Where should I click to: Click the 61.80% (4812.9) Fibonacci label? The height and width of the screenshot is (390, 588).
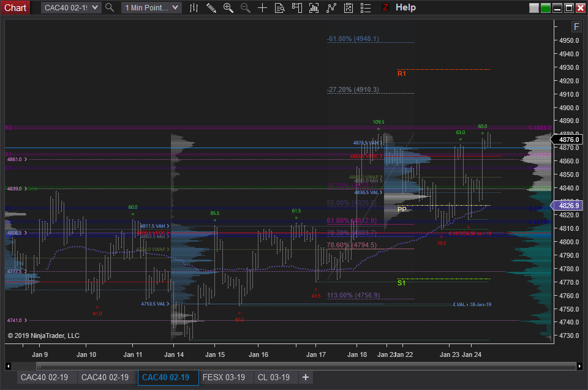point(352,220)
